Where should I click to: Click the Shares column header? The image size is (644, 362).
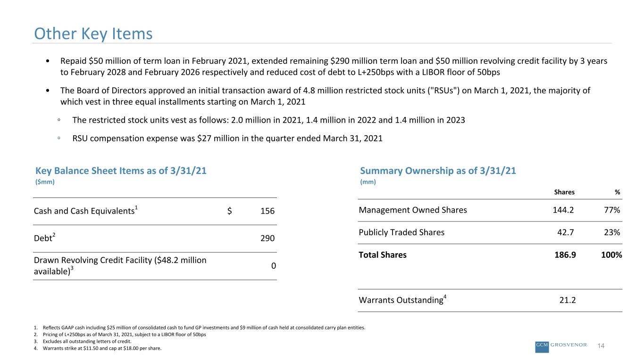564,192
